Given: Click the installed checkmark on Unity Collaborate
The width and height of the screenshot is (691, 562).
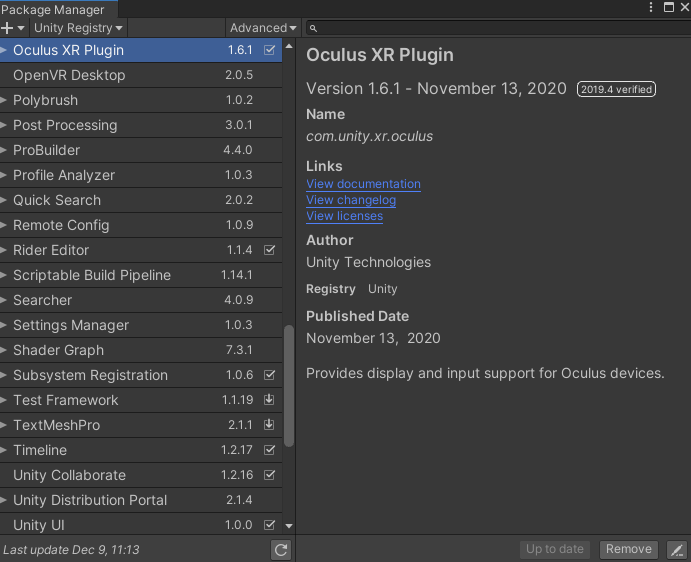Looking at the screenshot, I should coord(269,475).
